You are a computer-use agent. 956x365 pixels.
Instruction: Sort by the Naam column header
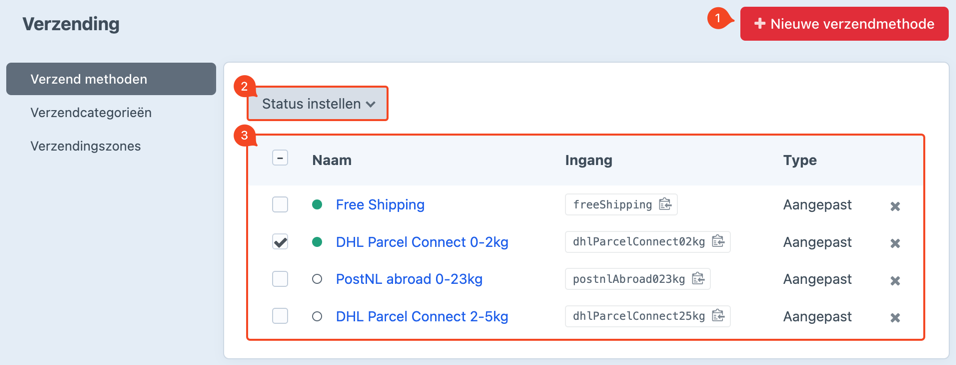332,160
